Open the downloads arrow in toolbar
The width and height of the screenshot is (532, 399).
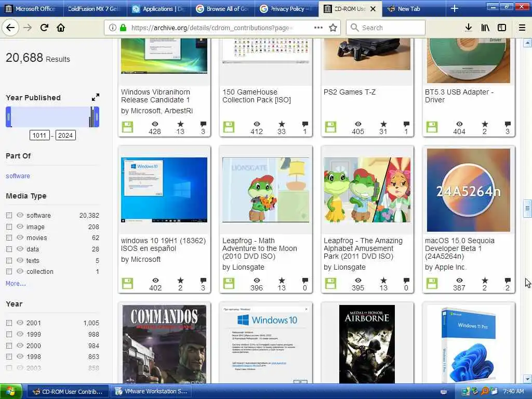[x=468, y=28]
